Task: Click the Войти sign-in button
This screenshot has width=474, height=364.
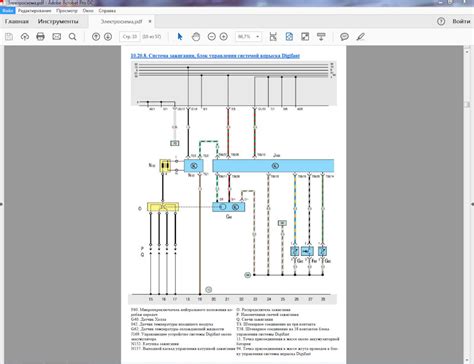Action: point(461,21)
